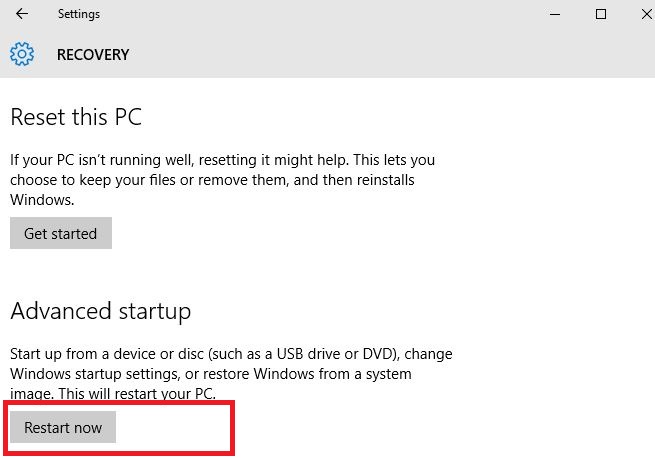Minimize the Settings window
Screen dimensions: 655x458
(x=555, y=14)
